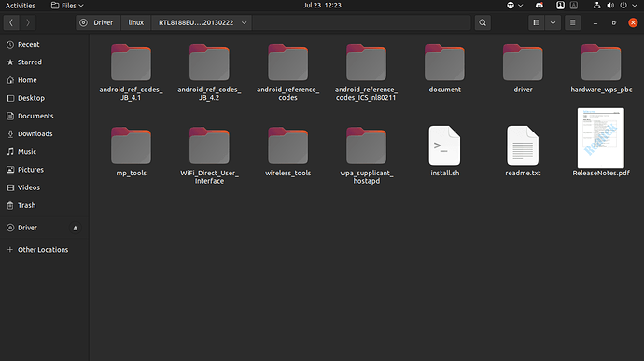Open view options dropdown arrow
644x361 pixels.
pos(553,22)
